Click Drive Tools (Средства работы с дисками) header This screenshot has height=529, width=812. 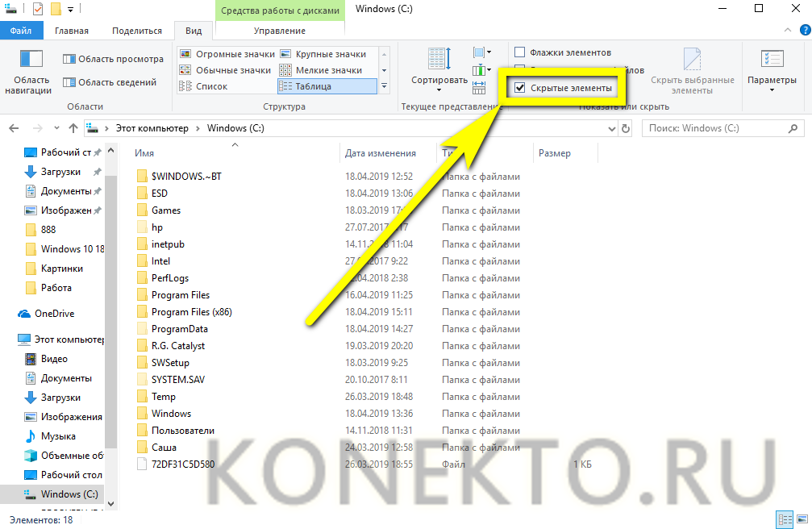280,10
